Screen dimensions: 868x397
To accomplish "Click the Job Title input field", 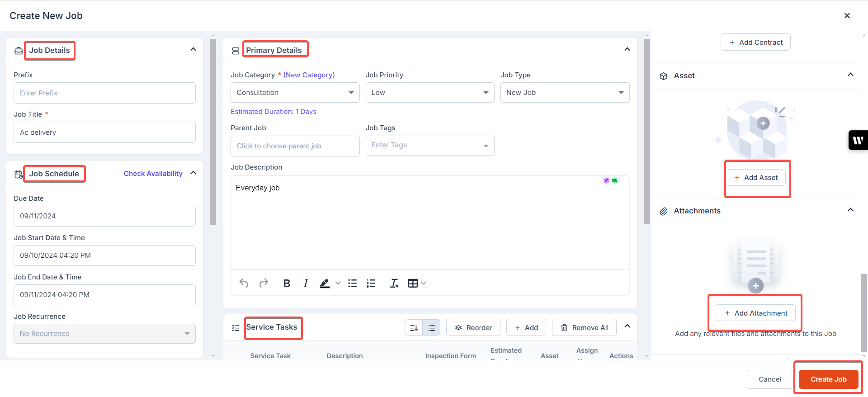I will (x=104, y=132).
